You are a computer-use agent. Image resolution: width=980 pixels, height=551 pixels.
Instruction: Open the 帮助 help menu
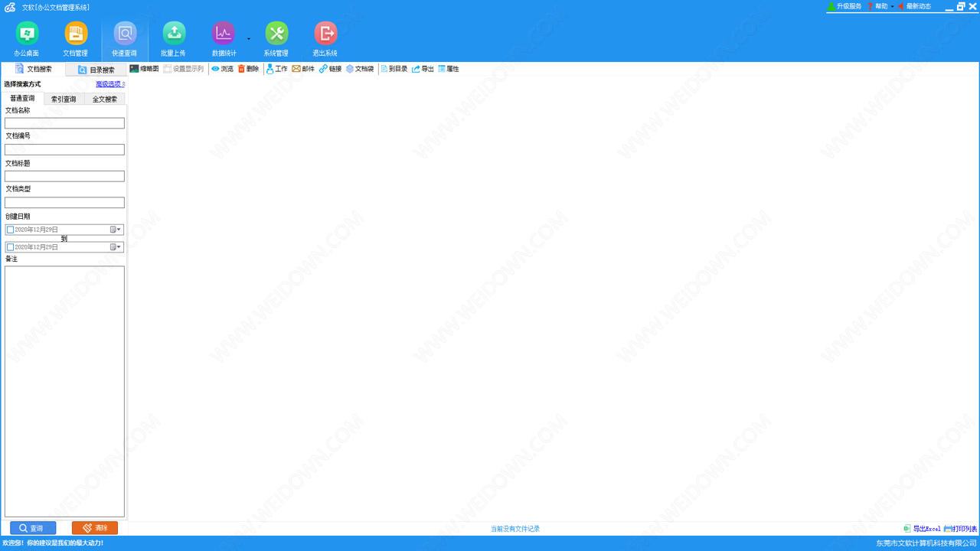tap(877, 6)
